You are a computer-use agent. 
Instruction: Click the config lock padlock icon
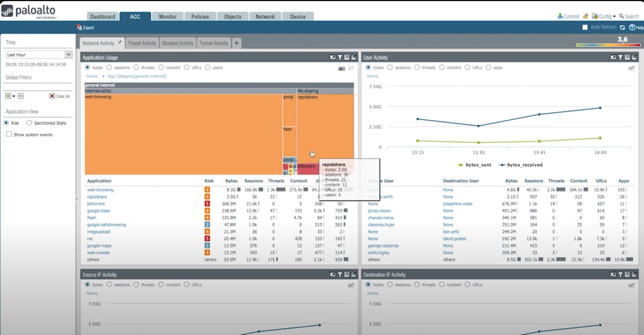click(x=586, y=17)
